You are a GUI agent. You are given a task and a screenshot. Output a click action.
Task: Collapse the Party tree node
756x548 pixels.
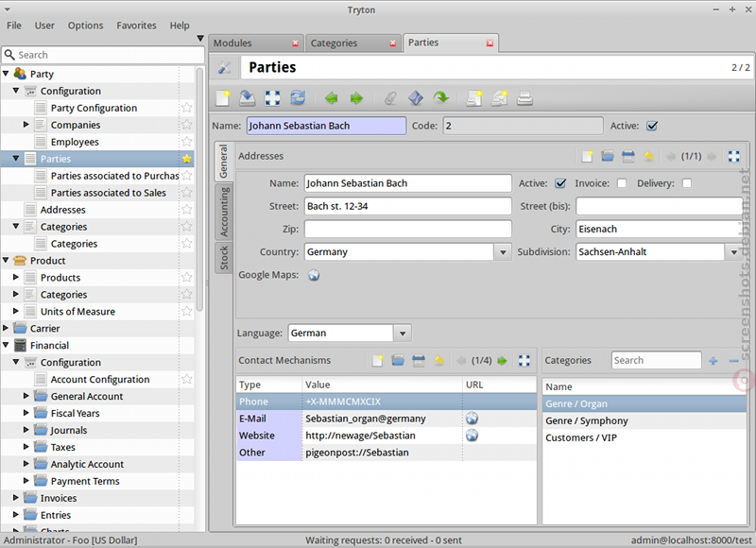pyautogui.click(x=6, y=74)
